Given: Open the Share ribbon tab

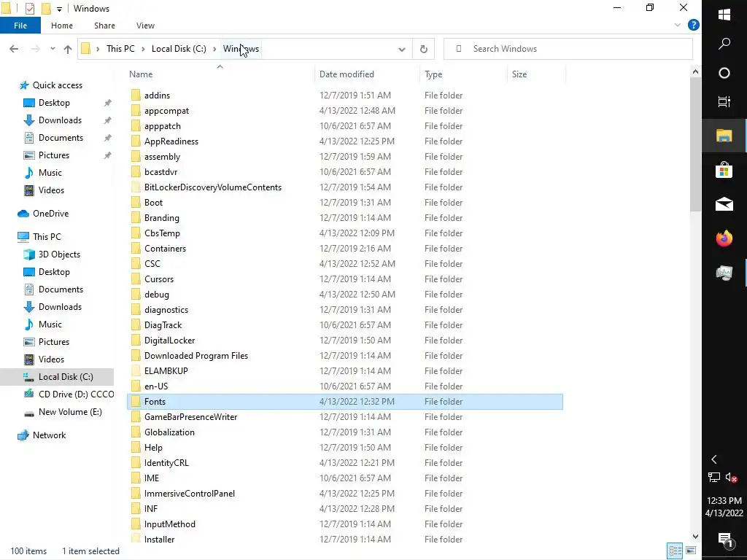Looking at the screenshot, I should pyautogui.click(x=104, y=26).
